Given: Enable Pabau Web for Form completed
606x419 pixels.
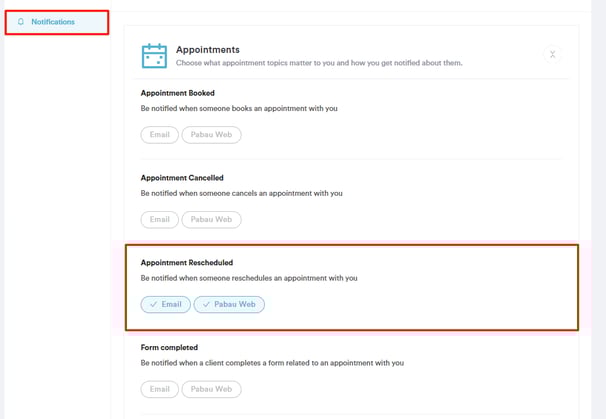Looking at the screenshot, I should point(211,390).
